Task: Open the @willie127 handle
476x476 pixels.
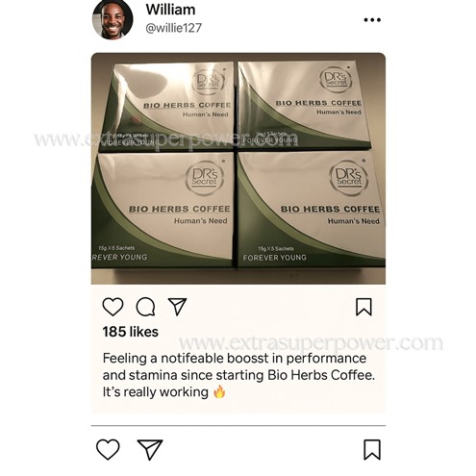Action: coord(173,28)
